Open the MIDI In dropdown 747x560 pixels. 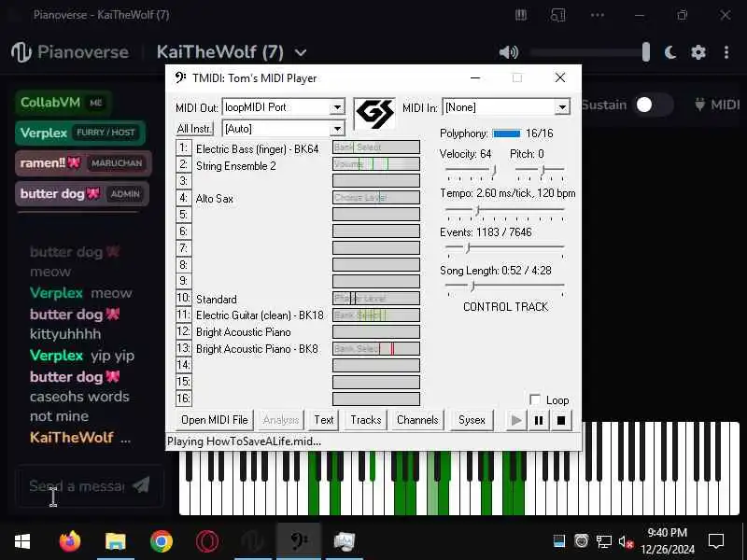point(562,107)
